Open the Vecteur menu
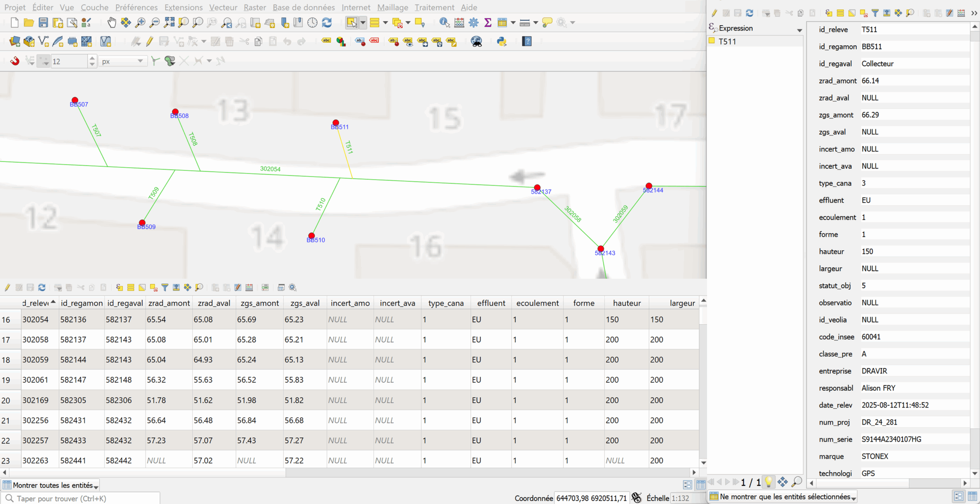Image resolution: width=980 pixels, height=504 pixels. (223, 7)
